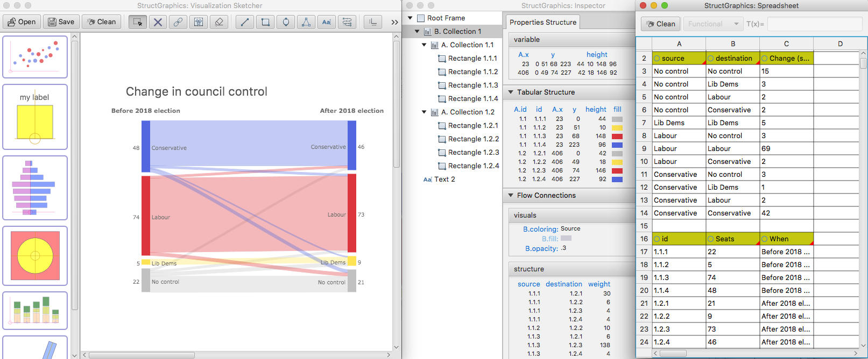868x359 pixels.
Task: Activate the group selection tool
Action: pos(199,22)
